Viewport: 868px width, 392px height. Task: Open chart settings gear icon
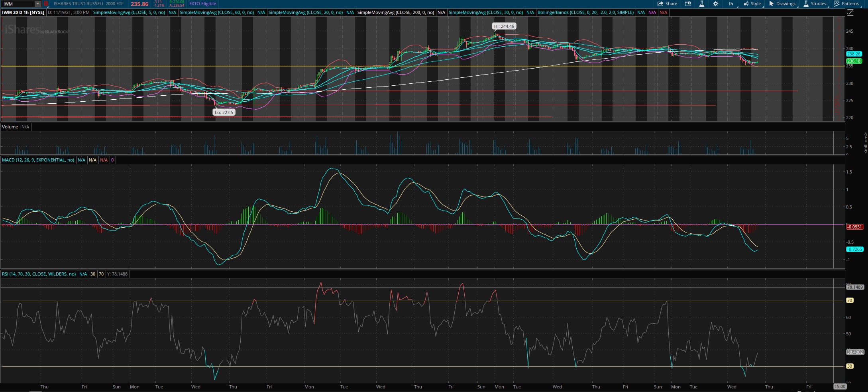tap(716, 4)
